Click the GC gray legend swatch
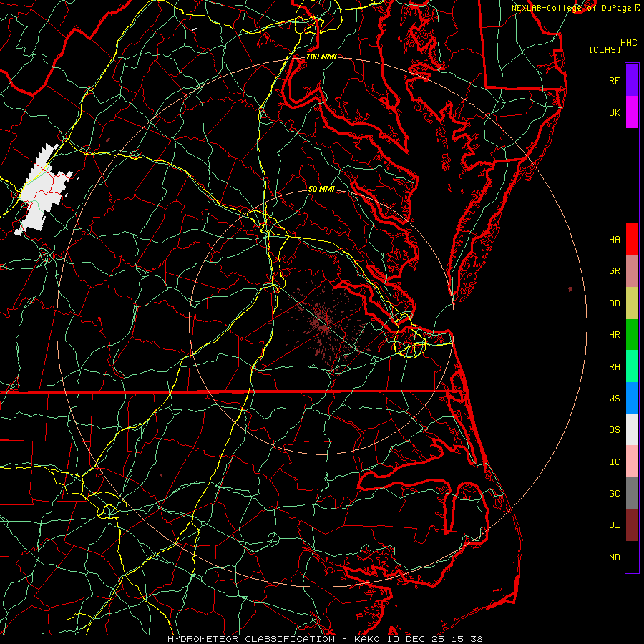This screenshot has width=644, height=644. 632,493
